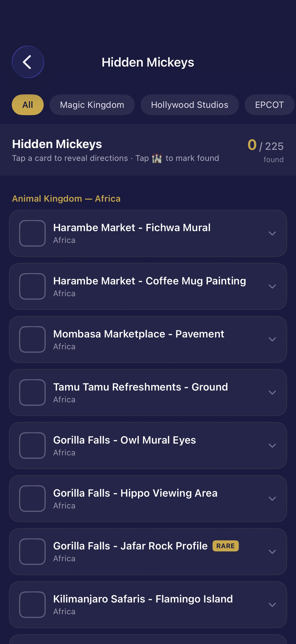Expand Tamu Tamu Refreshments chevron
296x644 pixels.
tap(272, 392)
